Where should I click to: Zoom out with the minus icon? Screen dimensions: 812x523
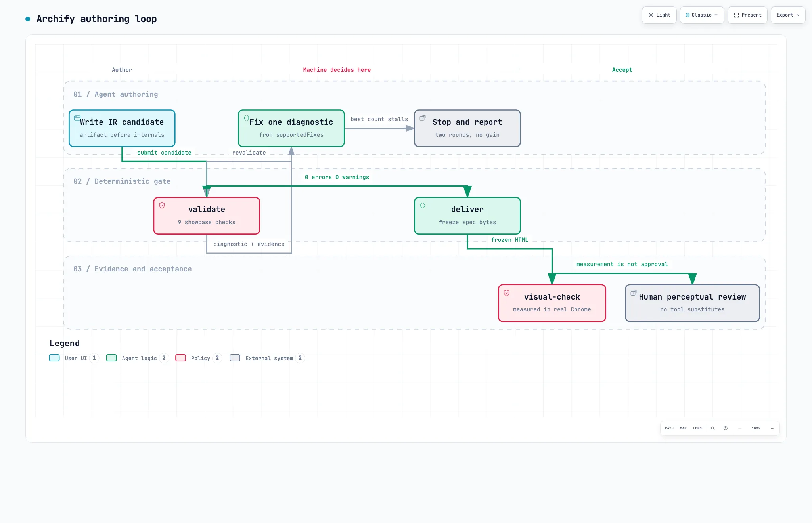tap(740, 428)
